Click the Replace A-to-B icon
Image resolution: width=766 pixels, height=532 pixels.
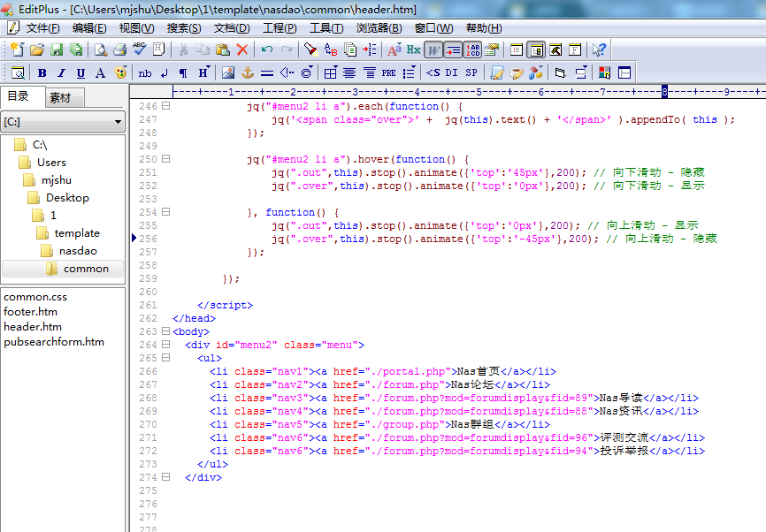tap(331, 49)
